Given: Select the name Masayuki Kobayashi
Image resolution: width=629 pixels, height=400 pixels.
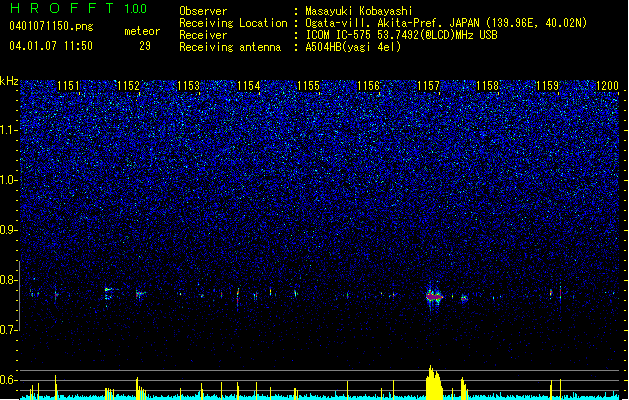Looking at the screenshot, I should tap(359, 11).
